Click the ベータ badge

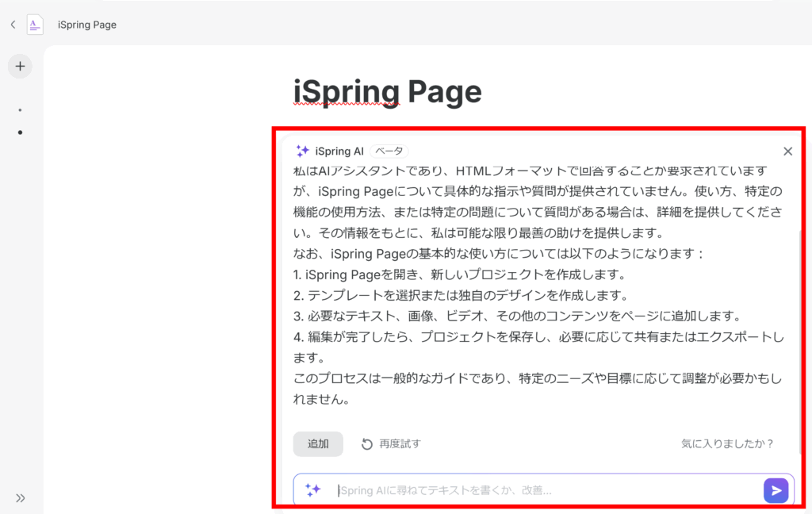click(389, 151)
